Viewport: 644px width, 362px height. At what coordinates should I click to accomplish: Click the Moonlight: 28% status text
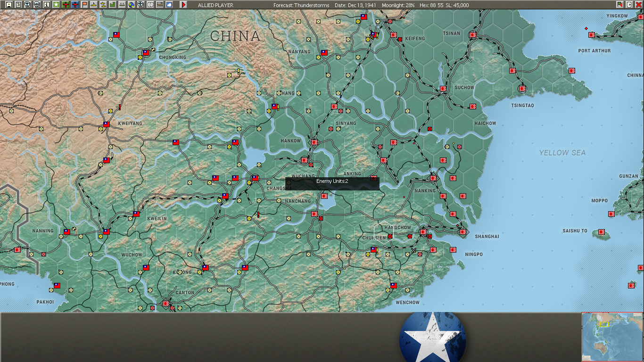point(398,5)
